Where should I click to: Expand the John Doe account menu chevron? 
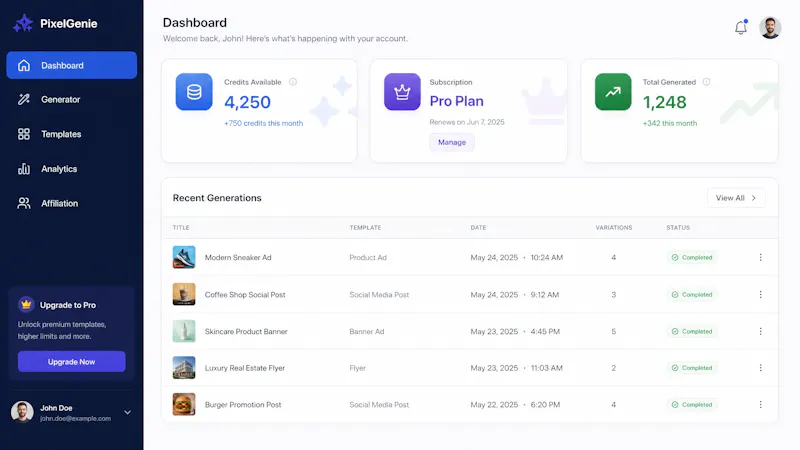point(128,412)
